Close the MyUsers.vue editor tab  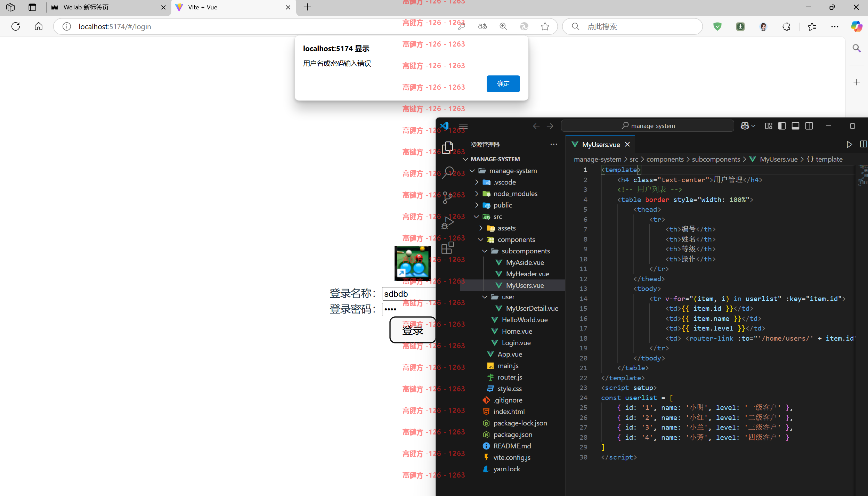pos(627,144)
